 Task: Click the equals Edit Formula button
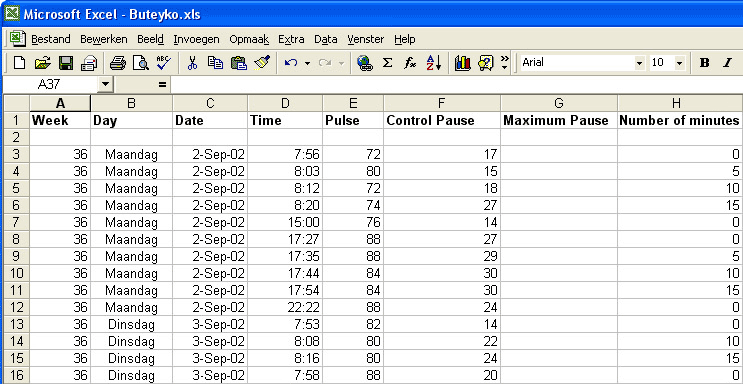coord(163,85)
